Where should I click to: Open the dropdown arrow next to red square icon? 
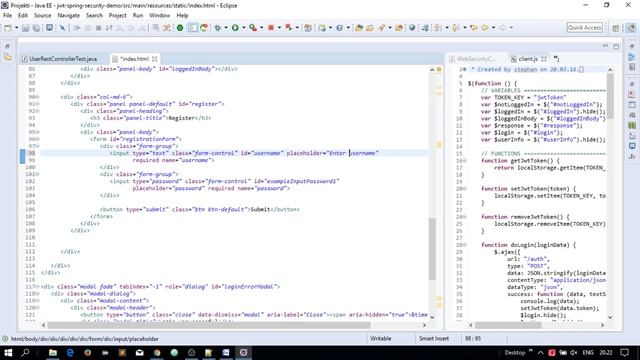tap(279, 28)
